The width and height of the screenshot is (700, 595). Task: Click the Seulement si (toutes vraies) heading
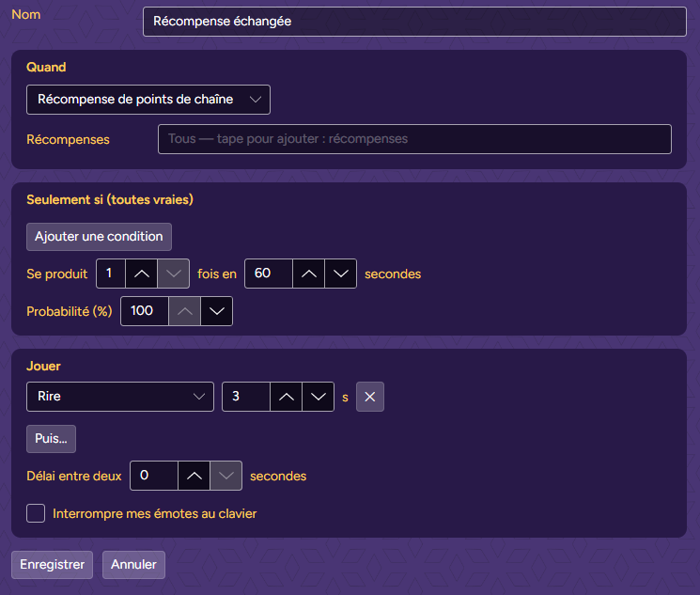(x=110, y=199)
